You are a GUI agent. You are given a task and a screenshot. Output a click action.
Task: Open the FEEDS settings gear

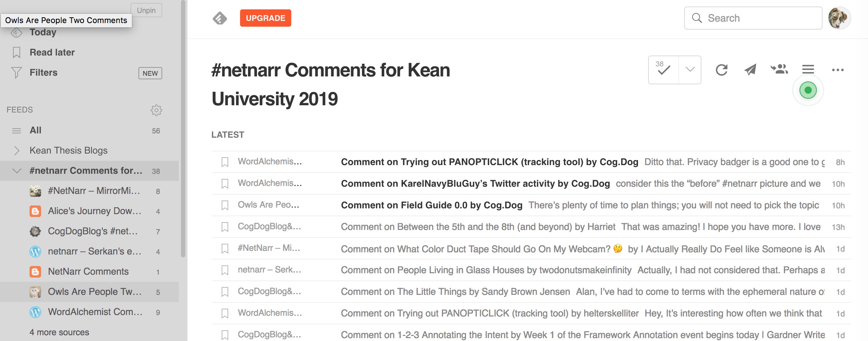[x=157, y=110]
